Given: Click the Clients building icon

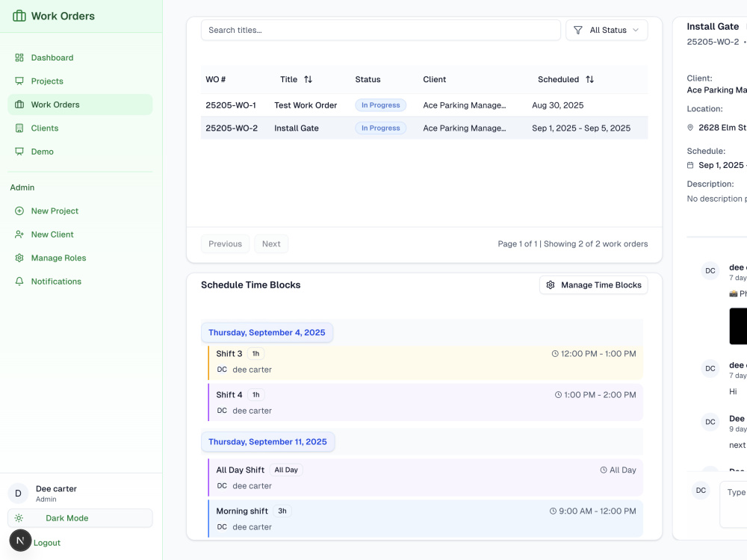Looking at the screenshot, I should click(x=19, y=128).
